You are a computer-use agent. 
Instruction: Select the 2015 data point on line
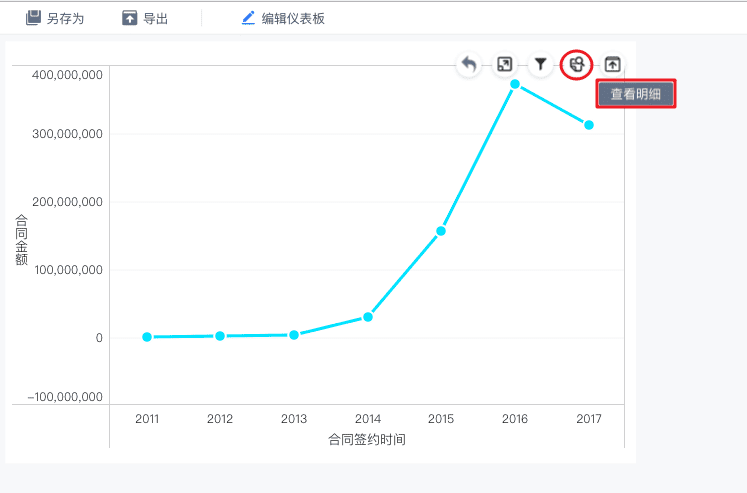pos(441,231)
